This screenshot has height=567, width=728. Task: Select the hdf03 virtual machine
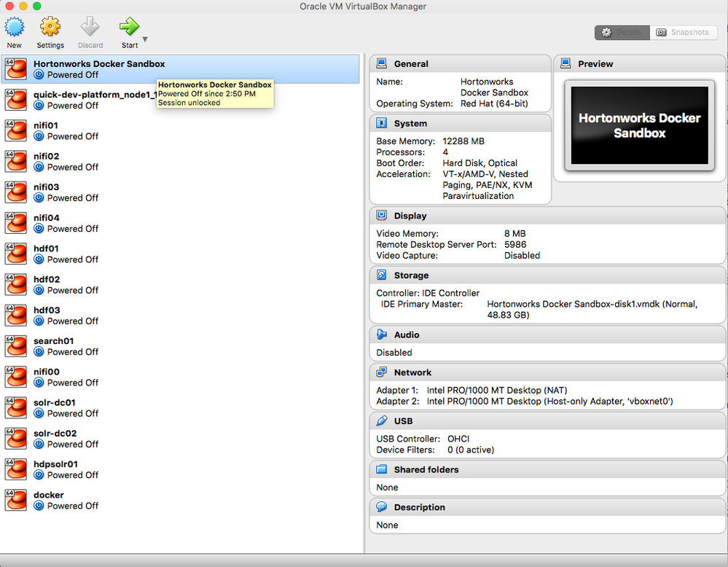73,315
